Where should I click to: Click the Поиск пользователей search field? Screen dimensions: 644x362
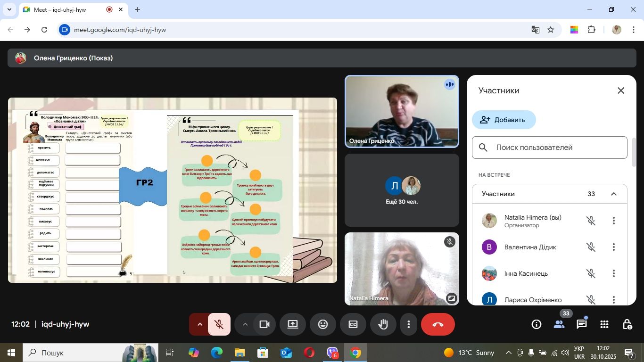point(556,148)
